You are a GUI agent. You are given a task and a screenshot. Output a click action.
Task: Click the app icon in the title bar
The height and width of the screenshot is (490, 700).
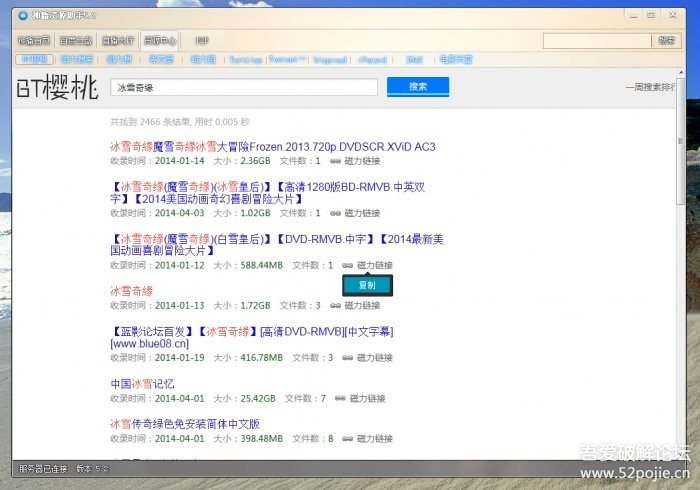pos(23,16)
